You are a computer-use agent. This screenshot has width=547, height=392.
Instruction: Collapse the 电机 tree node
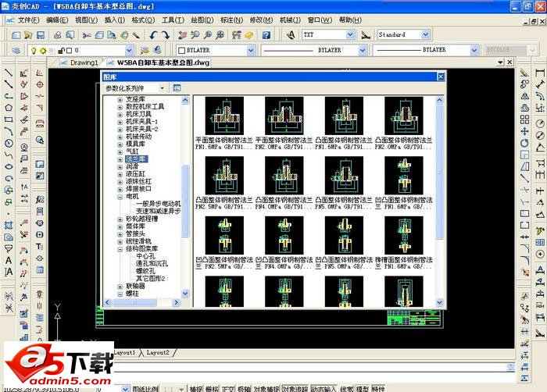[120, 197]
